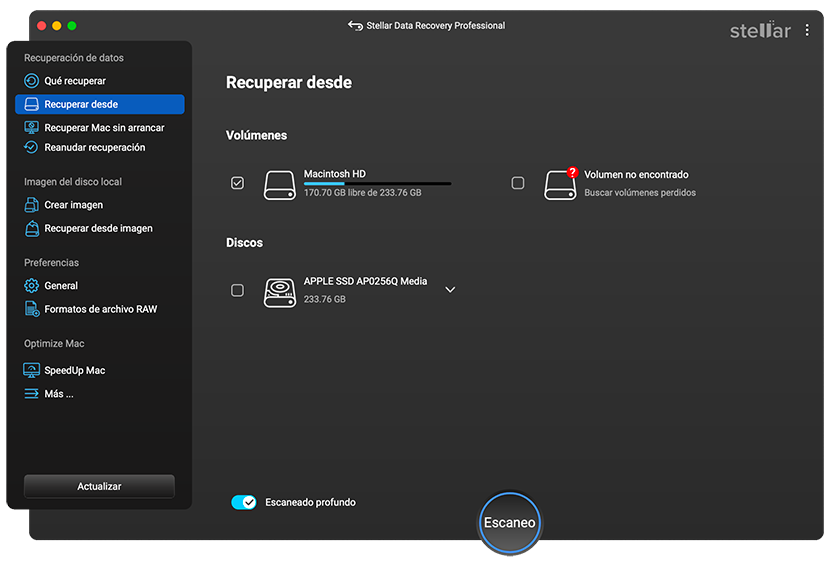
Task: Click the Escaneado profundo label
Action: [x=310, y=502]
